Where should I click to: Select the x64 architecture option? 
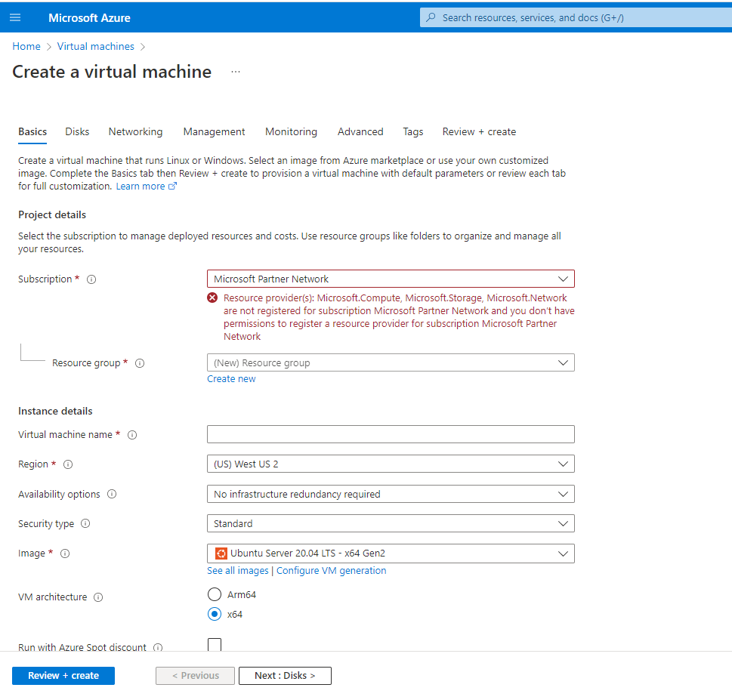pos(215,614)
